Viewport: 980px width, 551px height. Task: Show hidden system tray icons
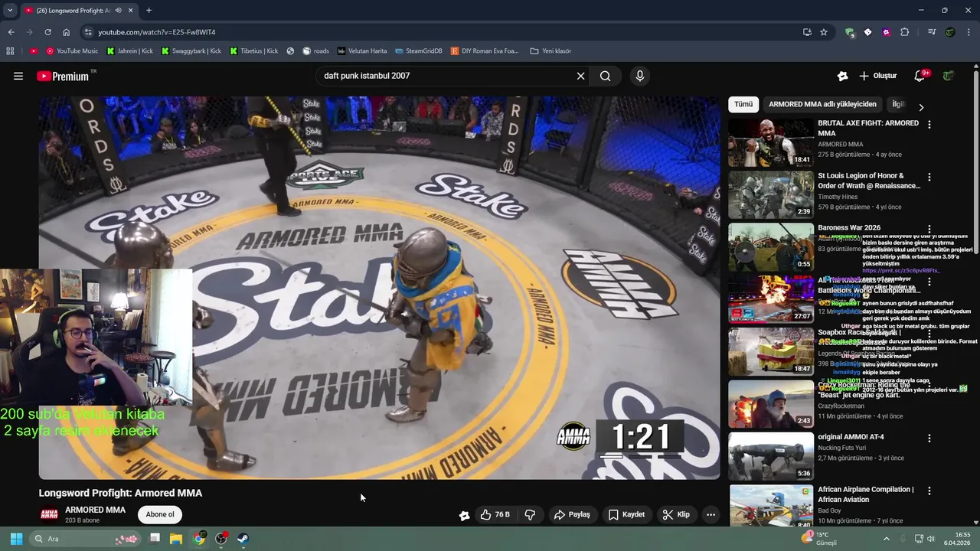[x=885, y=539]
